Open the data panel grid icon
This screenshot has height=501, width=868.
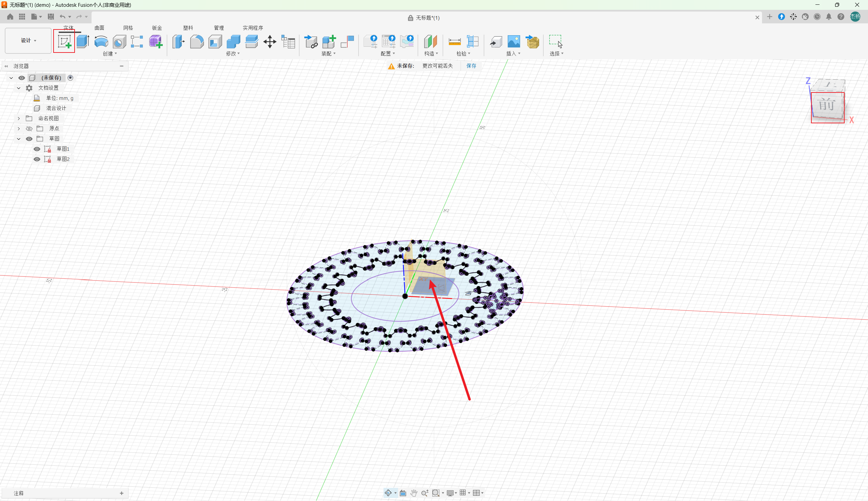[22, 17]
